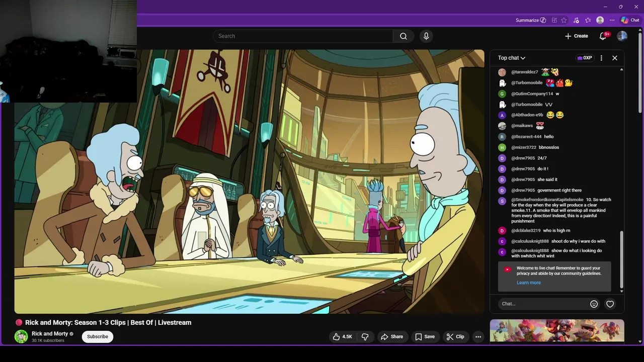
Task: Click the live chat scrollbar thumb
Action: pos(622,259)
